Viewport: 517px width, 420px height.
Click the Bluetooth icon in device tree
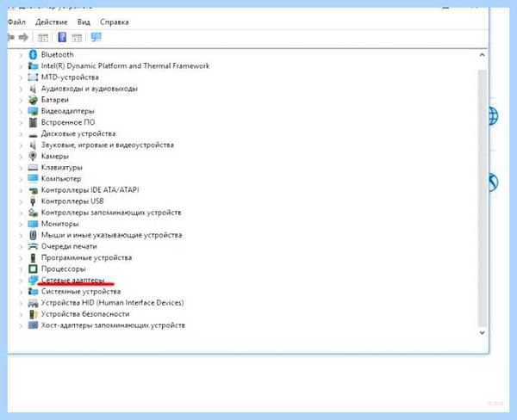[33, 54]
